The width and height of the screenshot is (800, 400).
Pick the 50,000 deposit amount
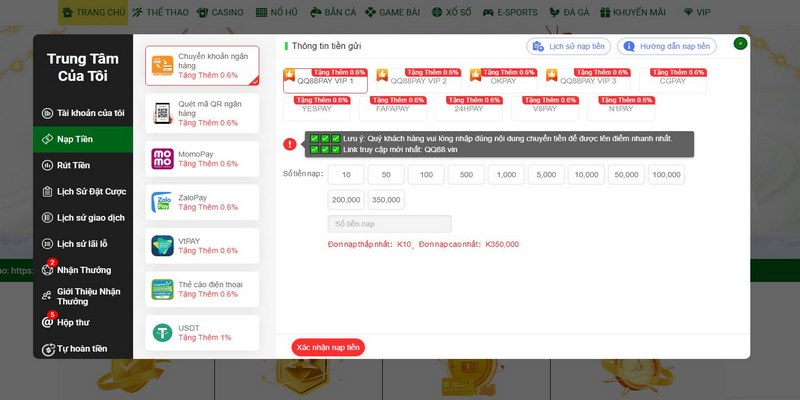point(626,174)
